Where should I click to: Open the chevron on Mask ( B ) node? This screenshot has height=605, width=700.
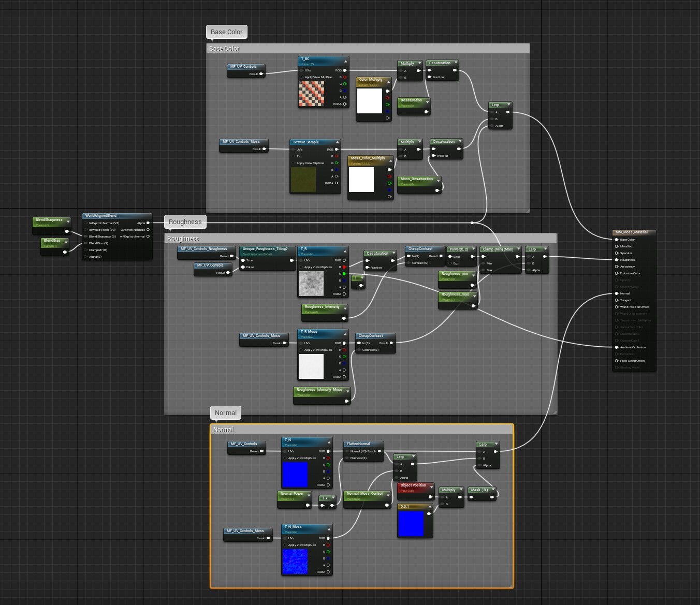click(x=493, y=490)
